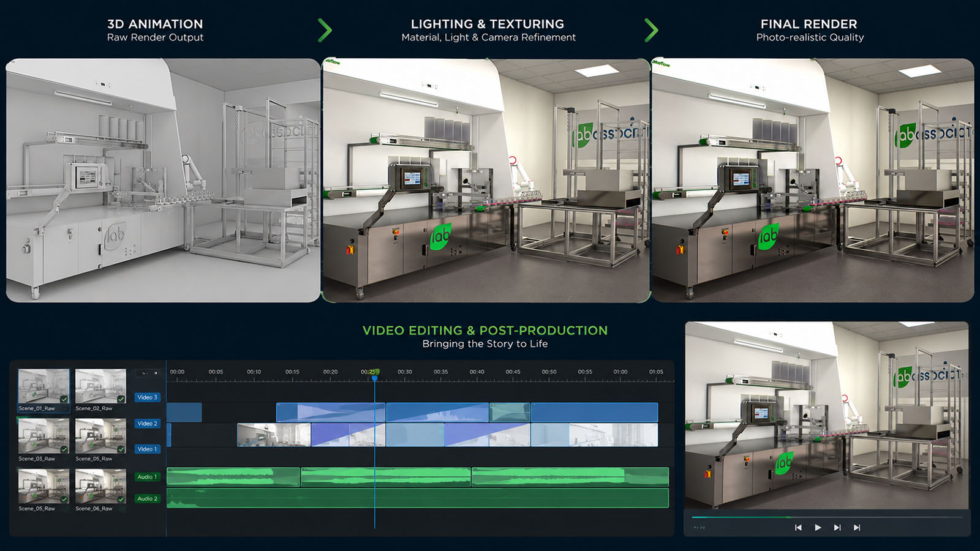Select the long waveform clip in the Audio 2 track
980x551 pixels.
point(418,498)
